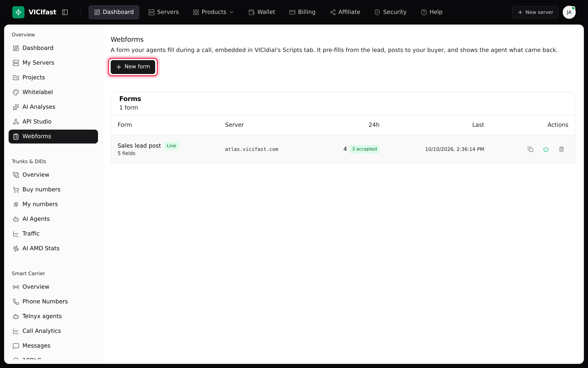Click the 3 accepted badge
Viewport: 588px width, 368px height.
click(x=364, y=149)
